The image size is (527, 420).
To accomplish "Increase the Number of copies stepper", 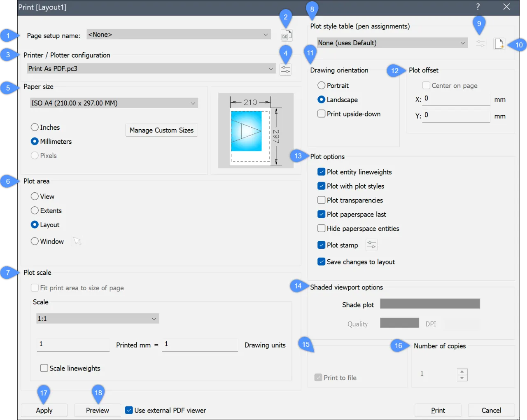I will point(462,371).
